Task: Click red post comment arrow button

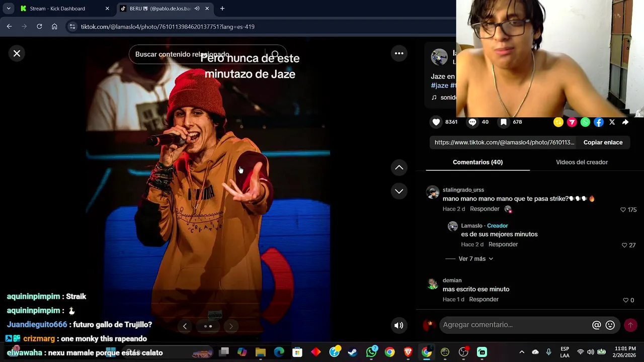Action: (630, 325)
